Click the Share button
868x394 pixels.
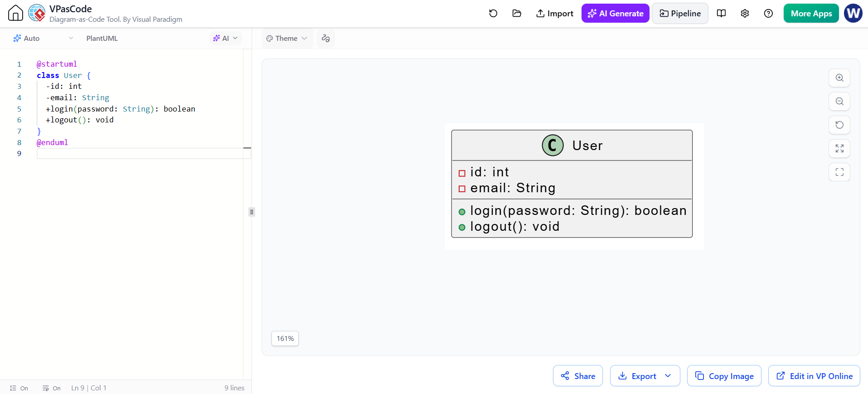pos(578,376)
